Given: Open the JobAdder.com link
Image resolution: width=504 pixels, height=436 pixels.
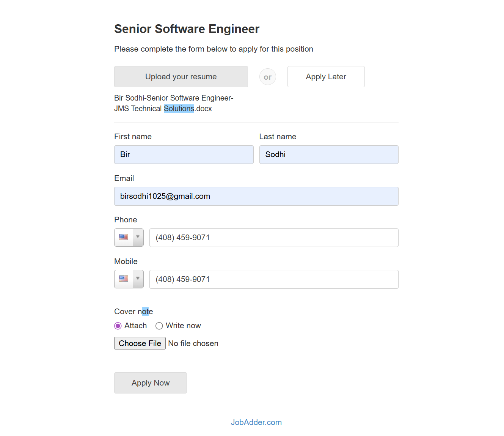Looking at the screenshot, I should point(256,422).
